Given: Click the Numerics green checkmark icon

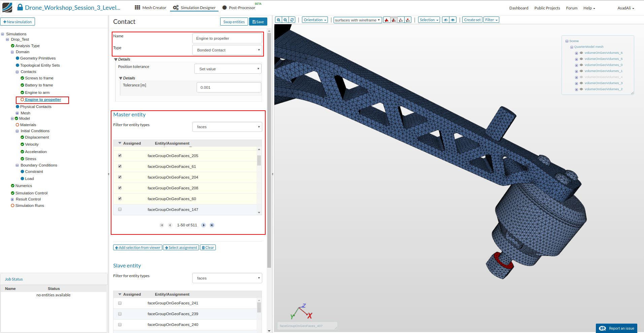Looking at the screenshot, I should point(13,186).
